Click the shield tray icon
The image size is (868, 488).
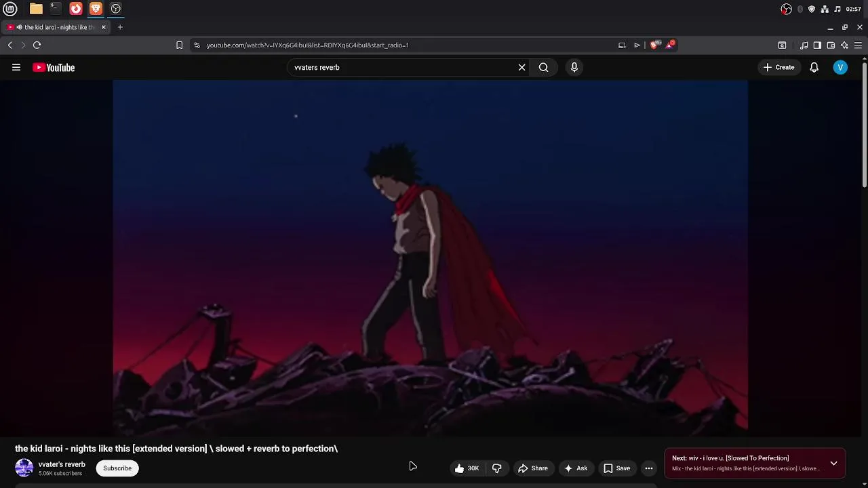tap(812, 9)
